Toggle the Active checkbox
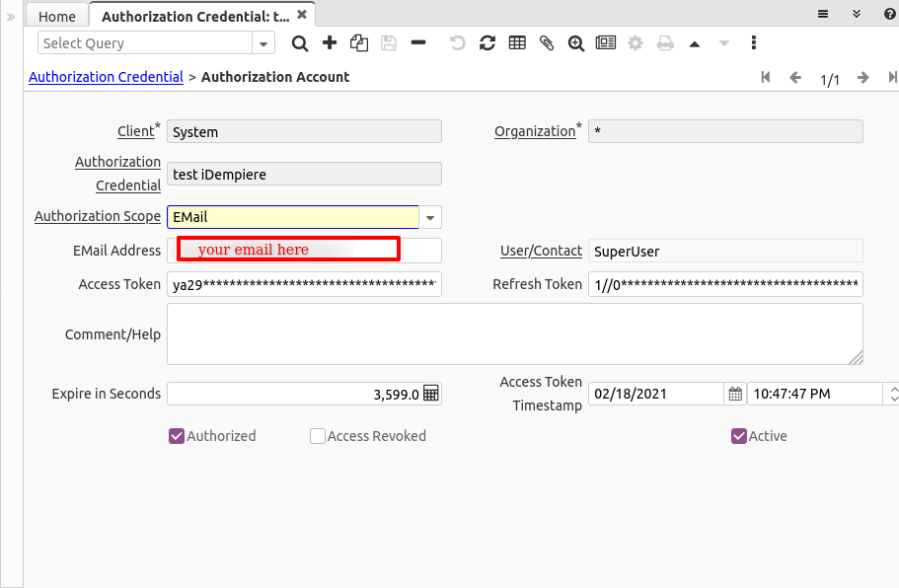Image resolution: width=899 pixels, height=588 pixels. pyautogui.click(x=739, y=436)
